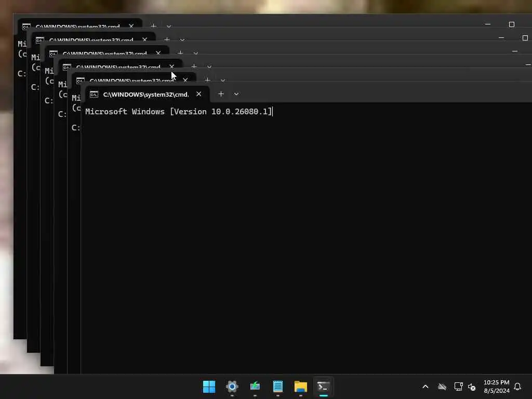532x399 pixels.
Task: Open the profile dropdown in the frontmost Terminal window
Action: 236,94
